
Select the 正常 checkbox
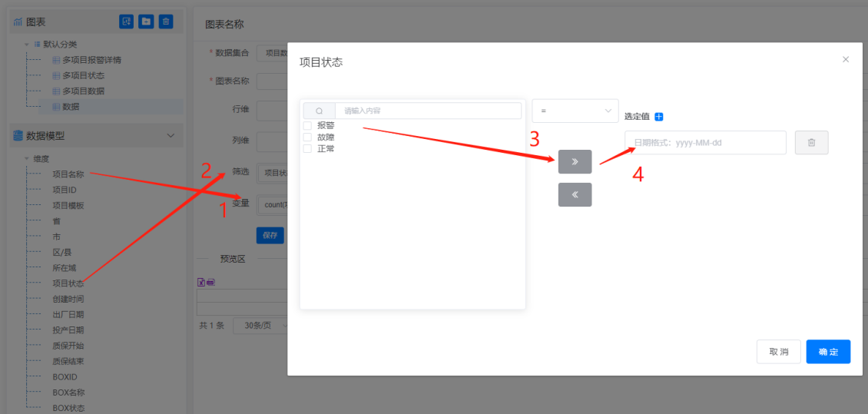tap(307, 149)
